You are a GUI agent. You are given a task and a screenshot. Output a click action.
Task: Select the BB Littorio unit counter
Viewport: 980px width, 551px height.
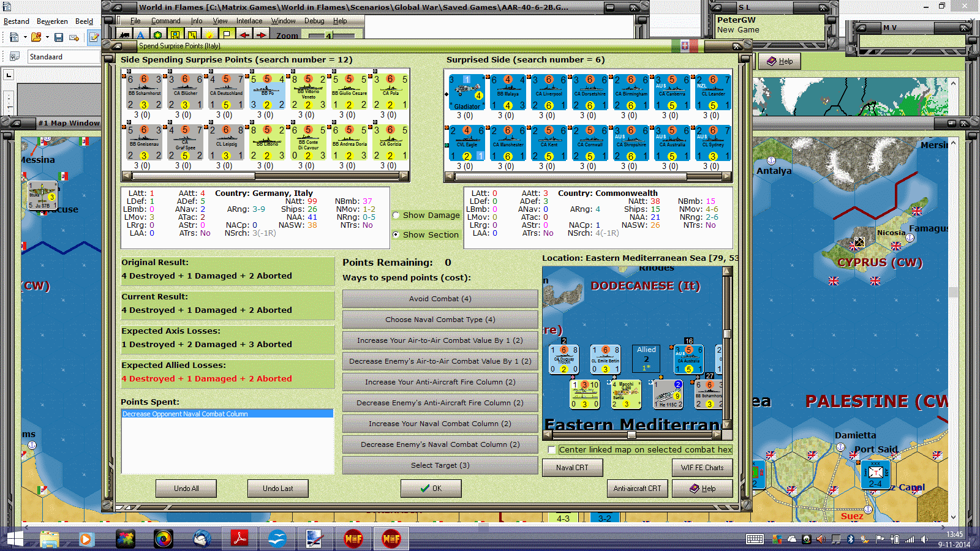pyautogui.click(x=267, y=143)
